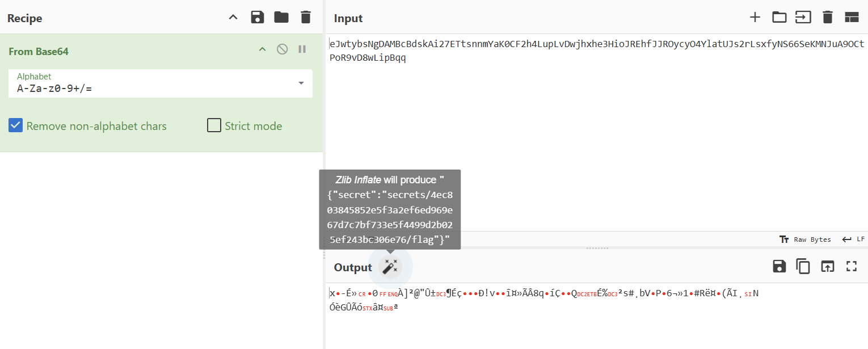Change input encoding from Raw Bytes
This screenshot has height=349, width=868.
click(805, 239)
